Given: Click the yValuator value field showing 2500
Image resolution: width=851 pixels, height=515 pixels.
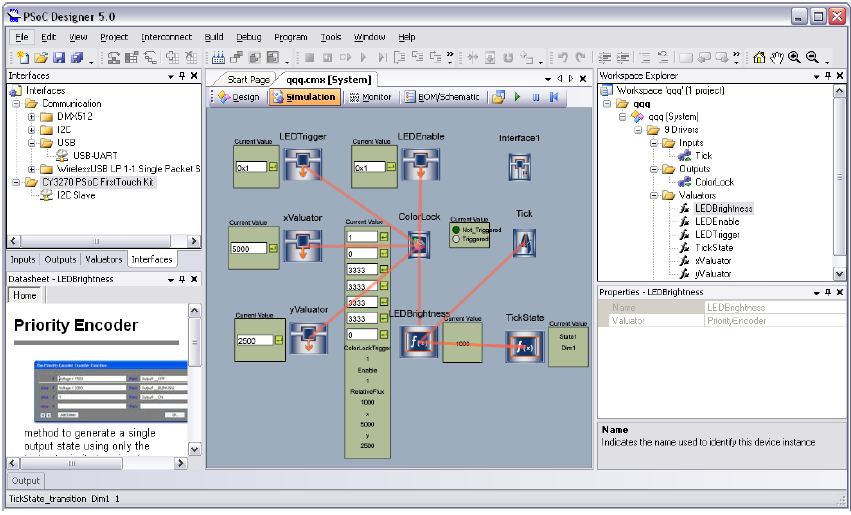Looking at the screenshot, I should 255,340.
